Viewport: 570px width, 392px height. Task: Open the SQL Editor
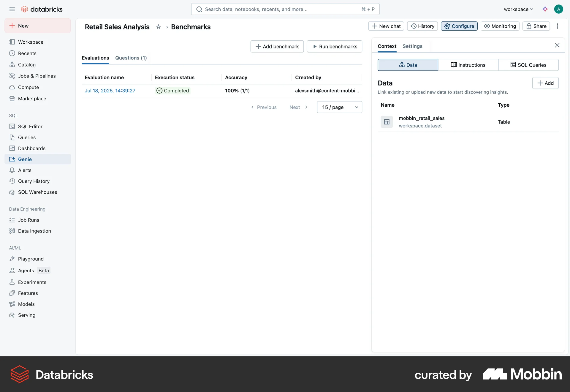30,126
